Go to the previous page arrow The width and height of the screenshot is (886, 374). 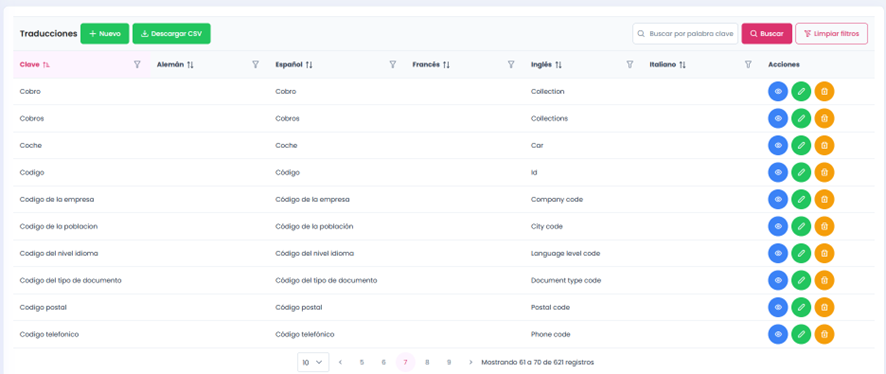(340, 362)
